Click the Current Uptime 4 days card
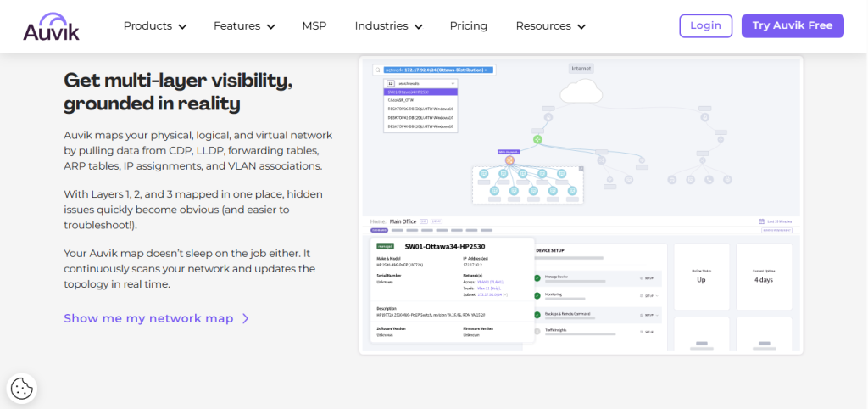Image resolution: width=868 pixels, height=409 pixels. (x=764, y=277)
